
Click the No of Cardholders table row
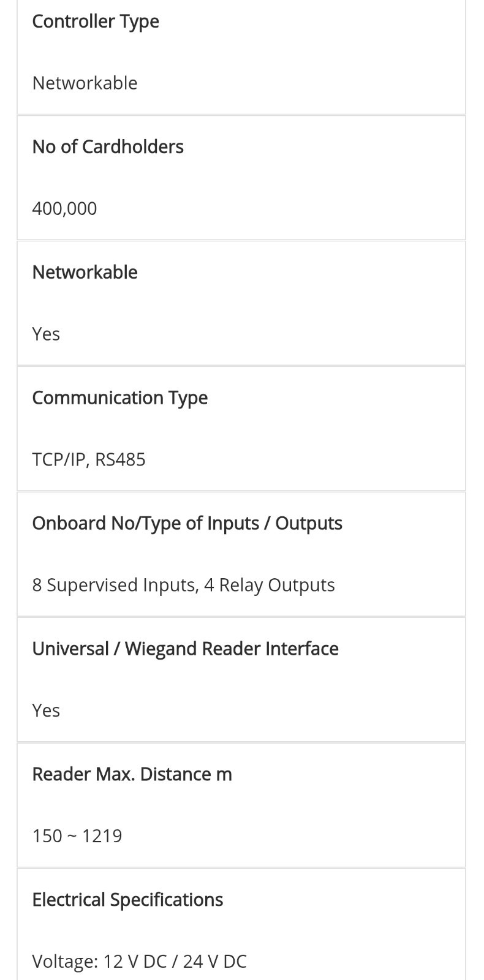pos(241,178)
